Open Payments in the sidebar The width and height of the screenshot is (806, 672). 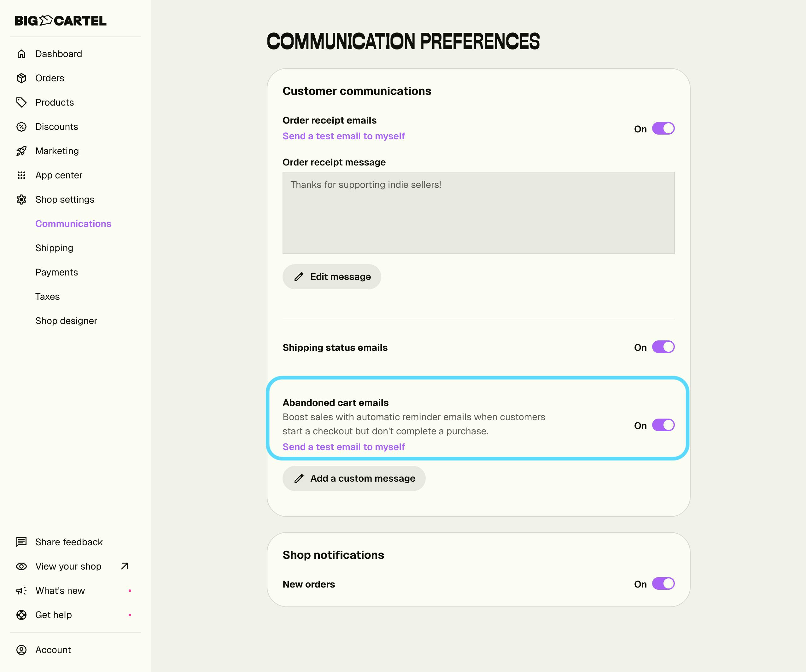(x=56, y=272)
